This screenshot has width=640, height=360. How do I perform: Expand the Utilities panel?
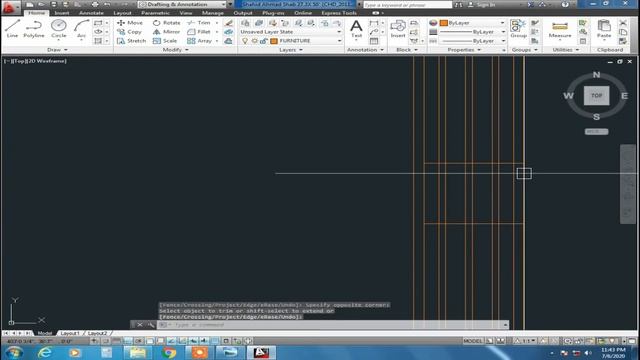pos(565,50)
